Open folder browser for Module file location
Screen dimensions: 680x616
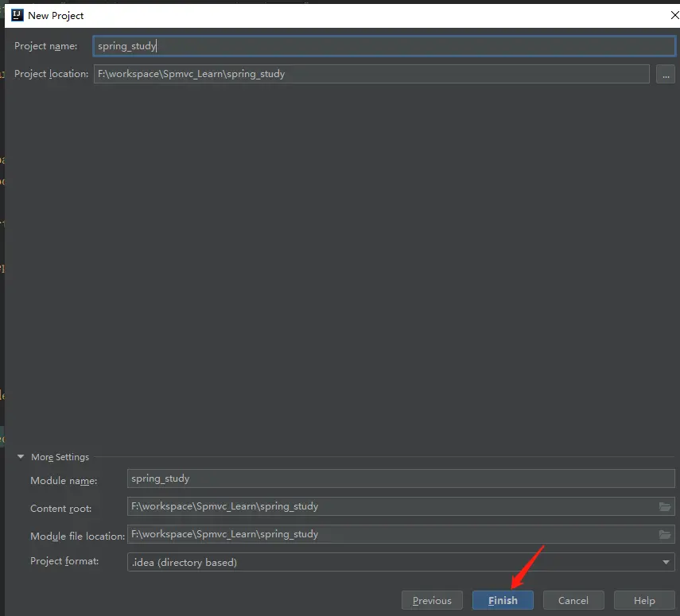[x=665, y=534]
